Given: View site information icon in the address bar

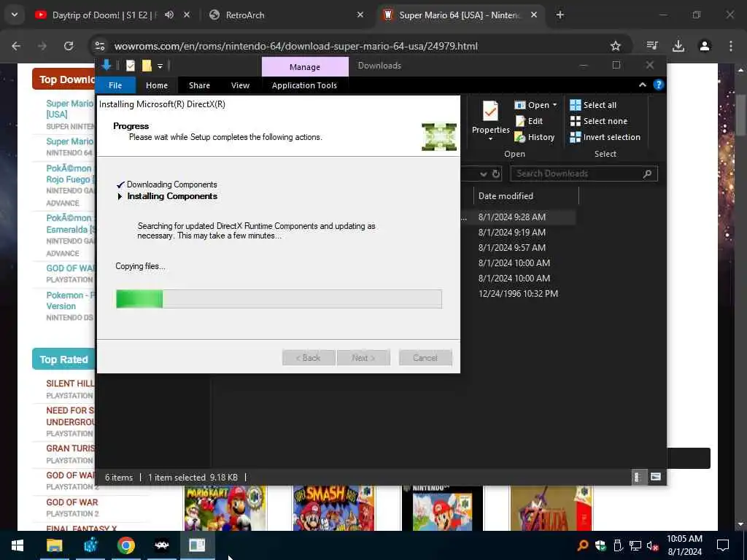Looking at the screenshot, I should click(100, 46).
